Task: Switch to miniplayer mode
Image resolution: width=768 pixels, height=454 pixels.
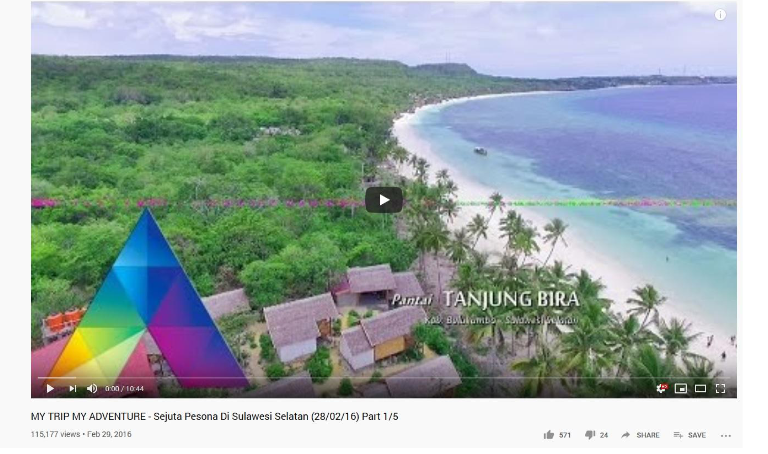Action: tap(680, 388)
